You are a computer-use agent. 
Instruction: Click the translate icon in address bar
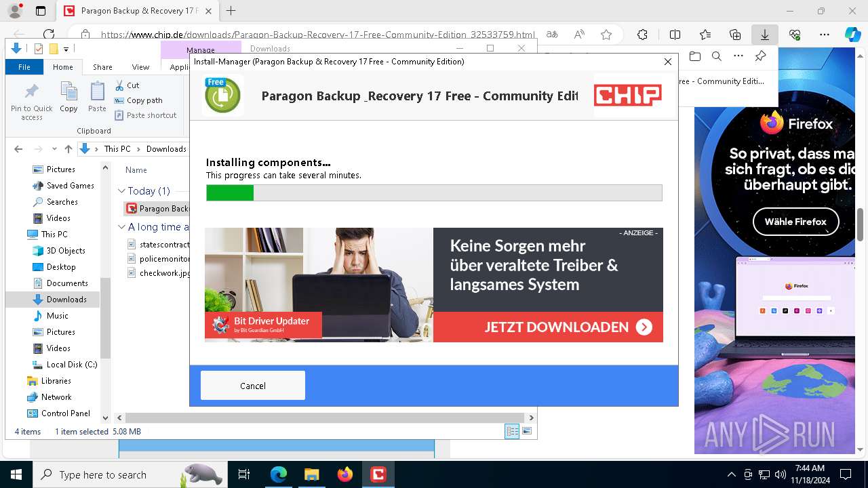[x=553, y=35]
